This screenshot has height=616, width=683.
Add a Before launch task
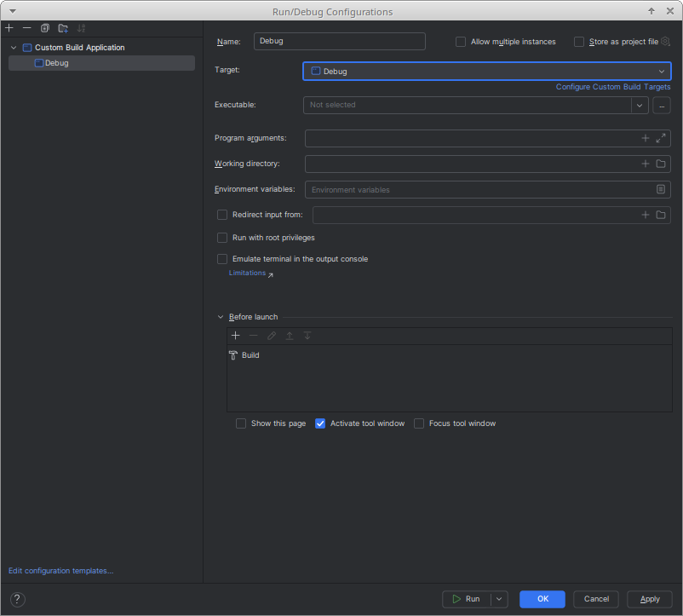[x=236, y=336]
